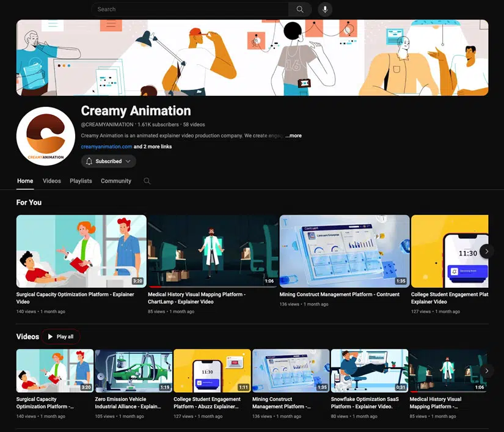Screen dimensions: 504x432
Task: Play Snowflake Optimization SaaS Platform video thumbnail
Action: [x=369, y=370]
